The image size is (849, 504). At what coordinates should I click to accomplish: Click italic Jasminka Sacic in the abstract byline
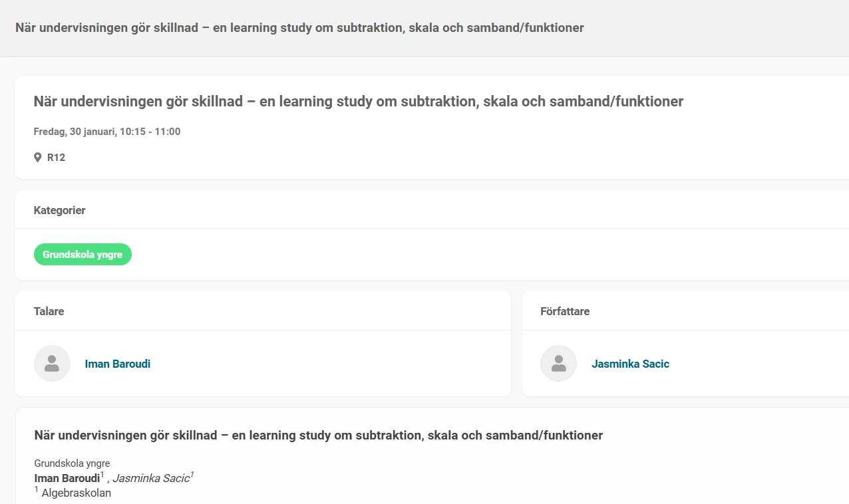click(x=150, y=479)
